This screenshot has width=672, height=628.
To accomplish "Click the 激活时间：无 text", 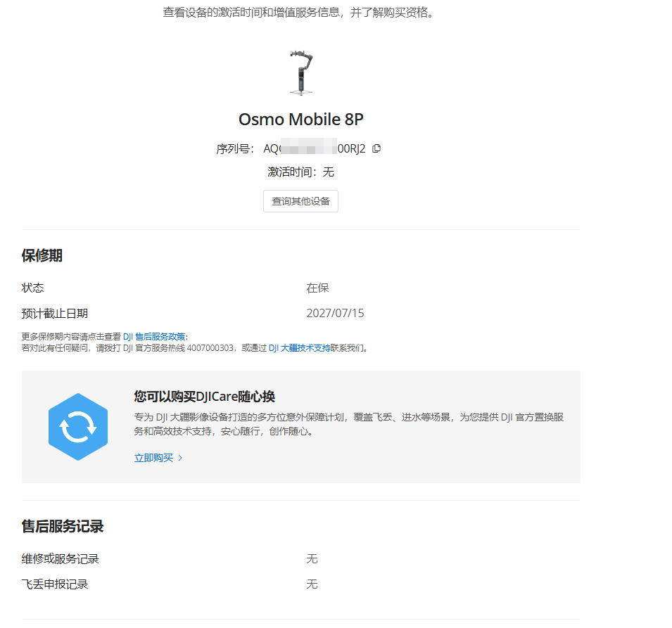I will 301,172.
